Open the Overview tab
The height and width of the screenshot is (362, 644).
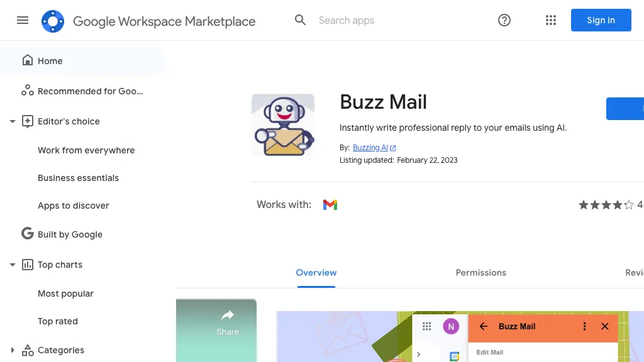tap(316, 272)
